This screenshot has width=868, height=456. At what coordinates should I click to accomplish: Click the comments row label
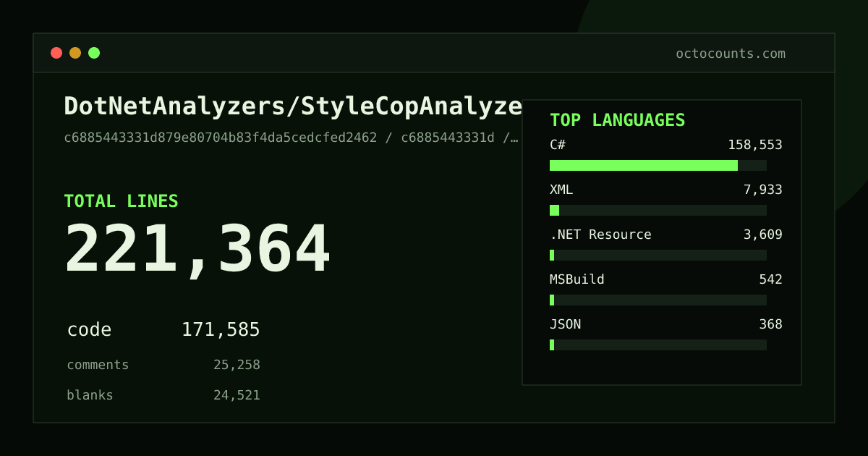[x=98, y=365]
